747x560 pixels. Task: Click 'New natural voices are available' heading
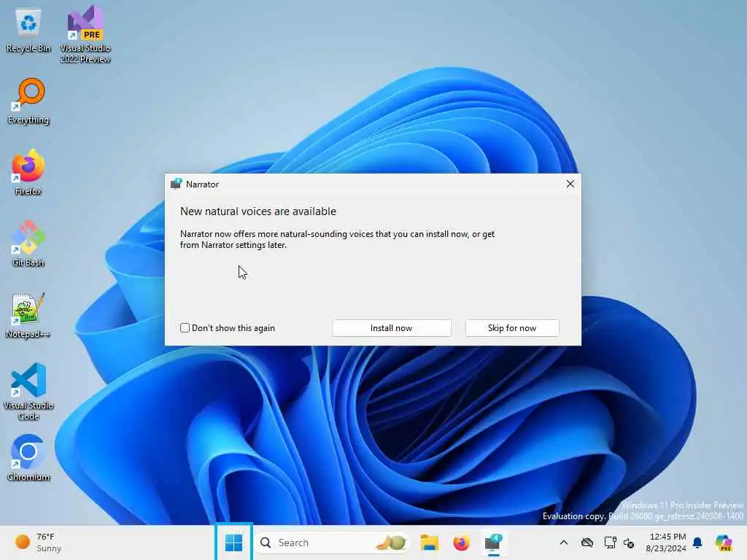(258, 211)
